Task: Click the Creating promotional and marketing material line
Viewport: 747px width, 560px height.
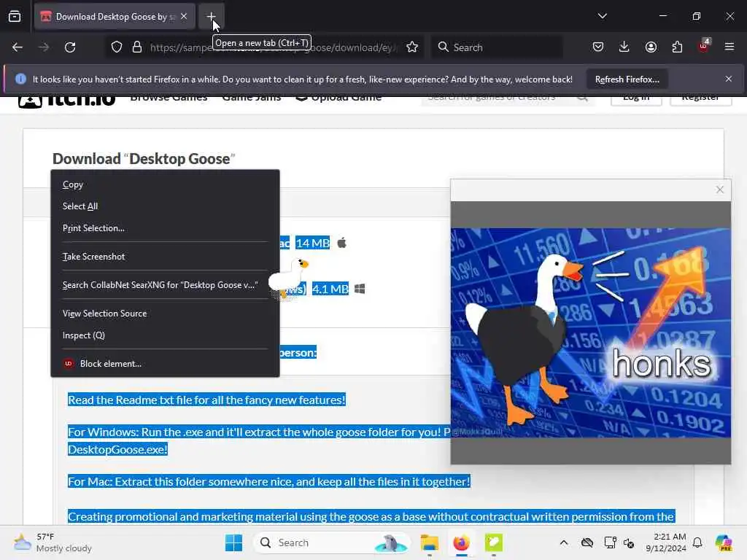Action: pyautogui.click(x=371, y=517)
